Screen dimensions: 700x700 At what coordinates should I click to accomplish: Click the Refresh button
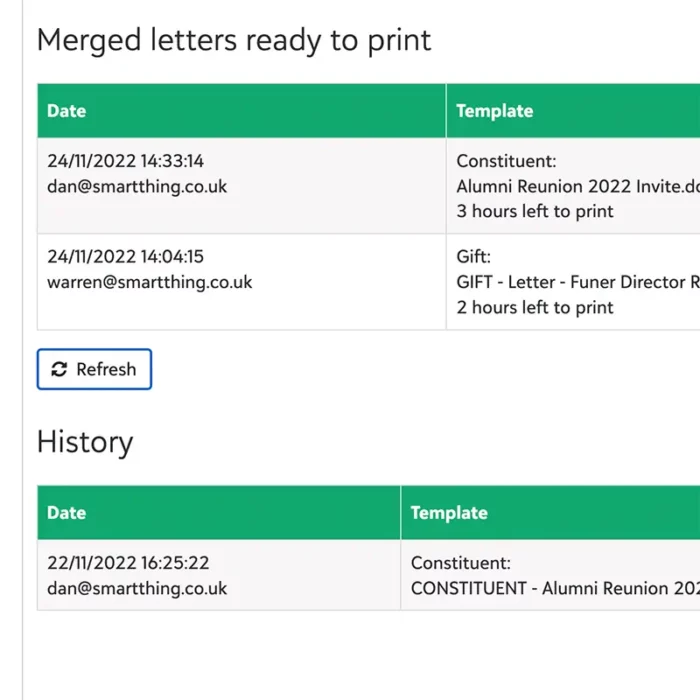click(x=94, y=369)
